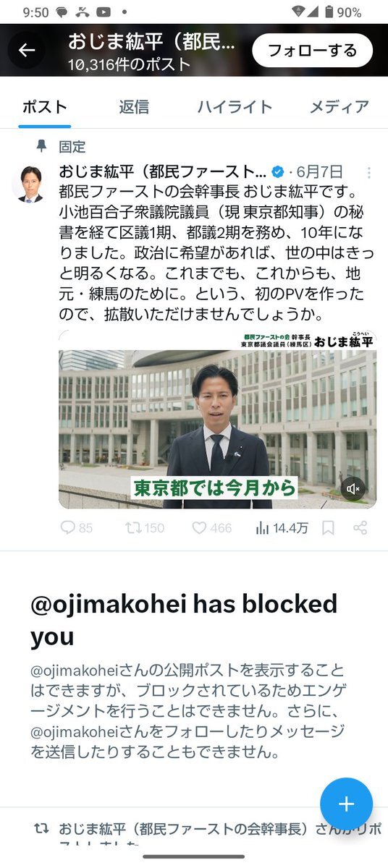
Task: Compose a new post with plus button
Action: tap(347, 804)
